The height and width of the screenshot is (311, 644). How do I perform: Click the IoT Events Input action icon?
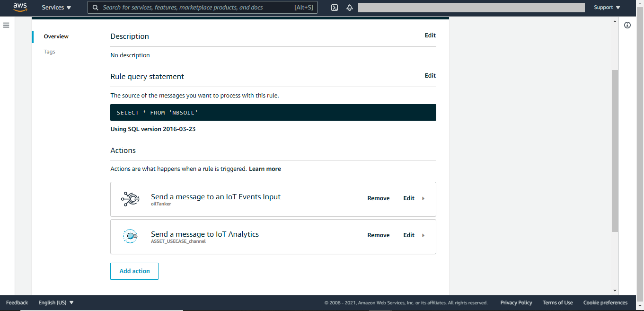(130, 199)
